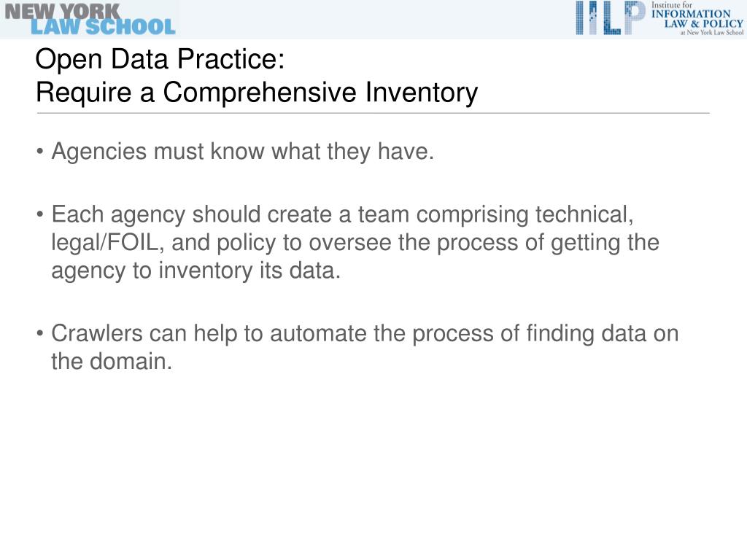This screenshot has width=747, height=560.
Task: Click the word 'technical,' in second bullet
Action: coord(584,214)
